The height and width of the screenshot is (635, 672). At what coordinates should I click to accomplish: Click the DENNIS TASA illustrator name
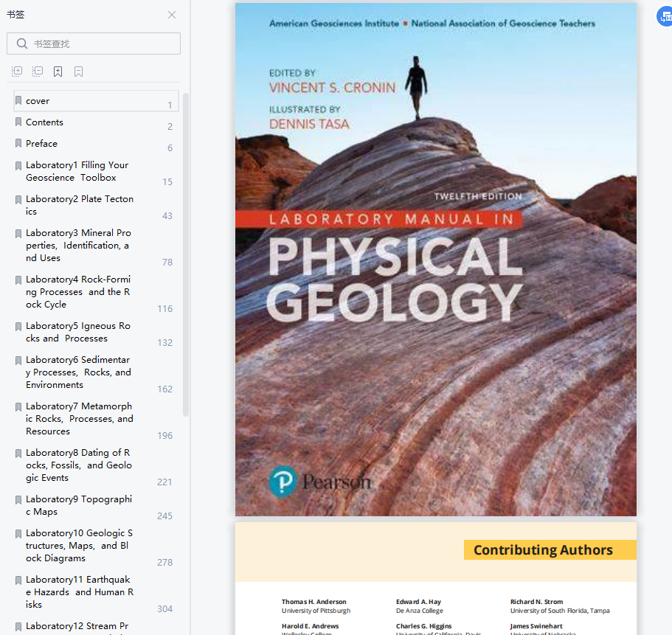click(309, 124)
